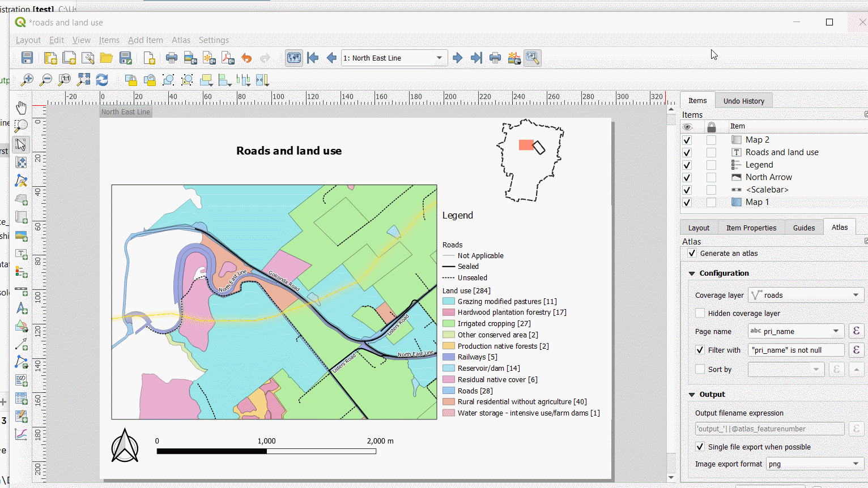Export layout as PDF icon

228,58
